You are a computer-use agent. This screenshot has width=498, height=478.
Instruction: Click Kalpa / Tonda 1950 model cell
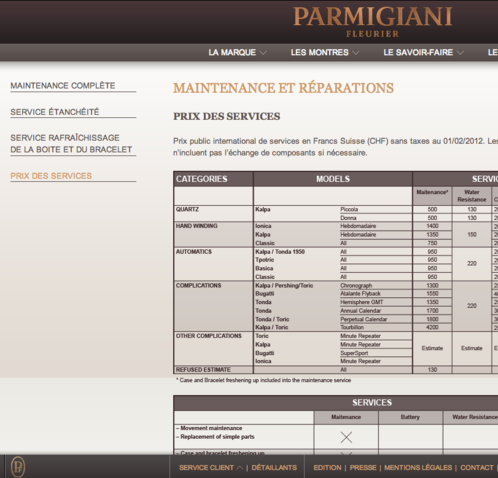click(280, 252)
